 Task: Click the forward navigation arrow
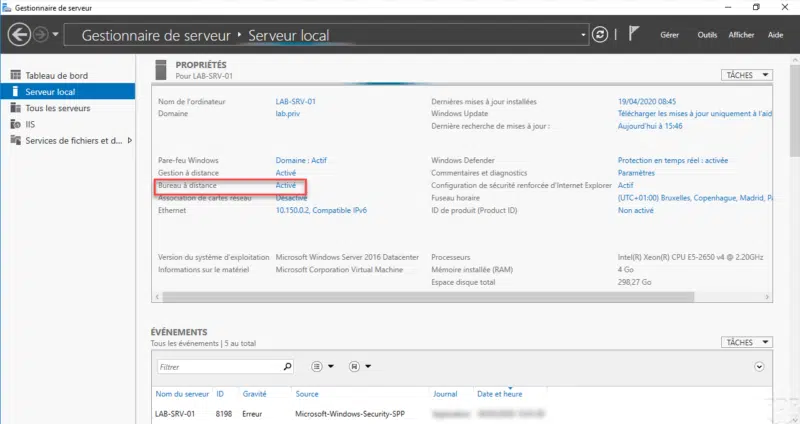click(41, 35)
